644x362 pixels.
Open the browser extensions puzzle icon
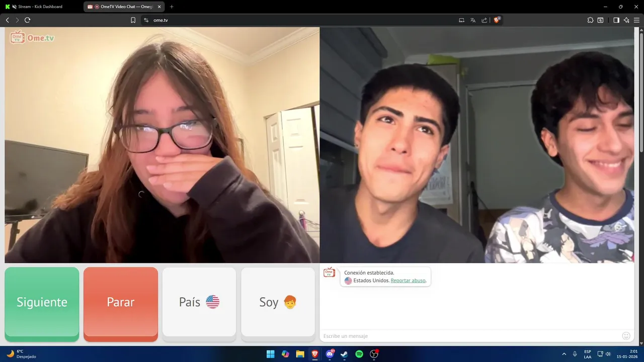point(590,20)
